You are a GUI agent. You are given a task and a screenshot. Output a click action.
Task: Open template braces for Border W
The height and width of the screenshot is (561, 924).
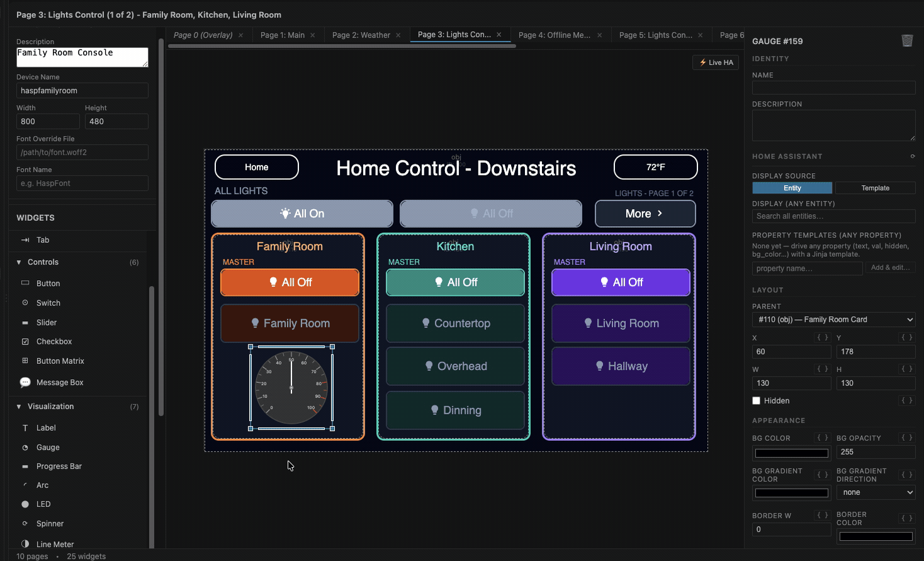823,515
